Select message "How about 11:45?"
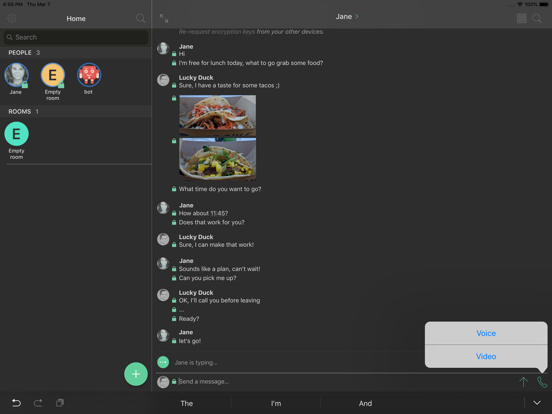The image size is (552, 414). [203, 213]
